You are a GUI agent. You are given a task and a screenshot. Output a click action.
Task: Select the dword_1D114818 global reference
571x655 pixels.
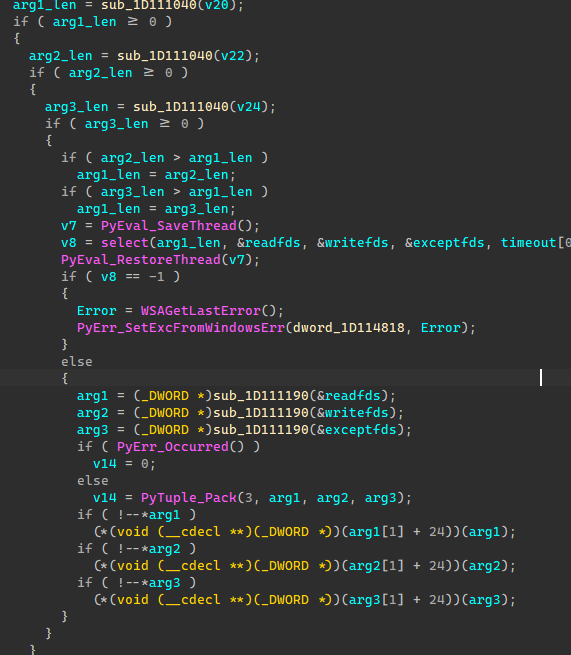pos(349,328)
